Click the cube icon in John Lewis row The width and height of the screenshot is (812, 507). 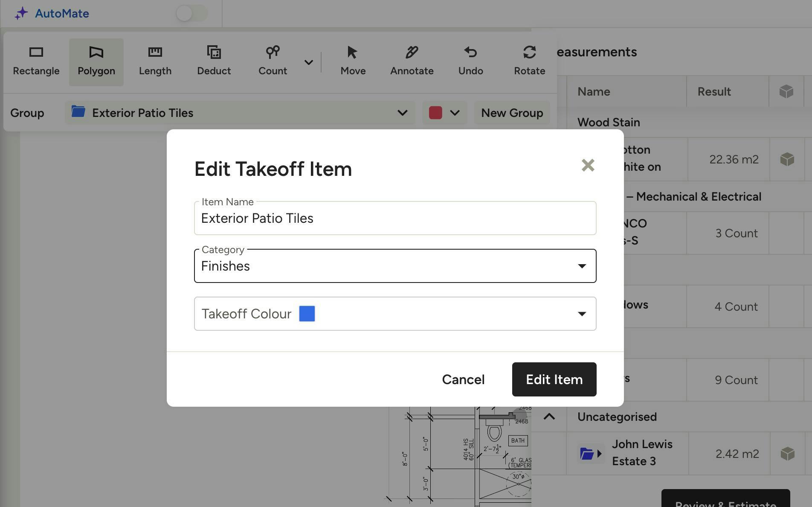click(788, 454)
